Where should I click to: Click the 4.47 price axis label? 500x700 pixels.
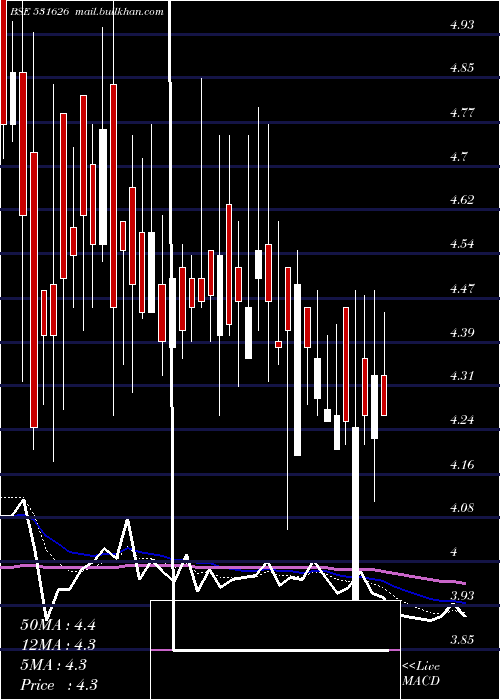(x=462, y=289)
